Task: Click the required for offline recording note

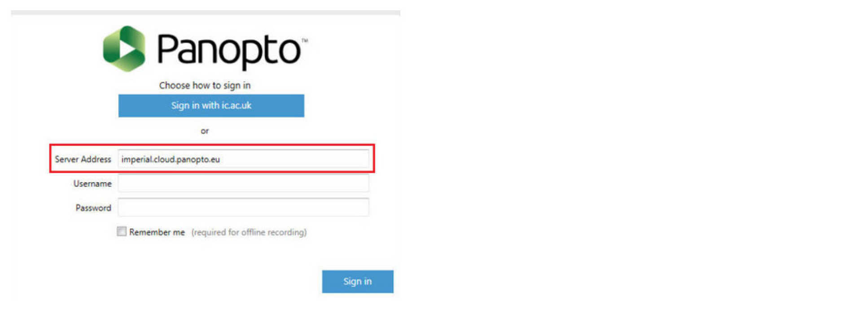Action: (249, 232)
